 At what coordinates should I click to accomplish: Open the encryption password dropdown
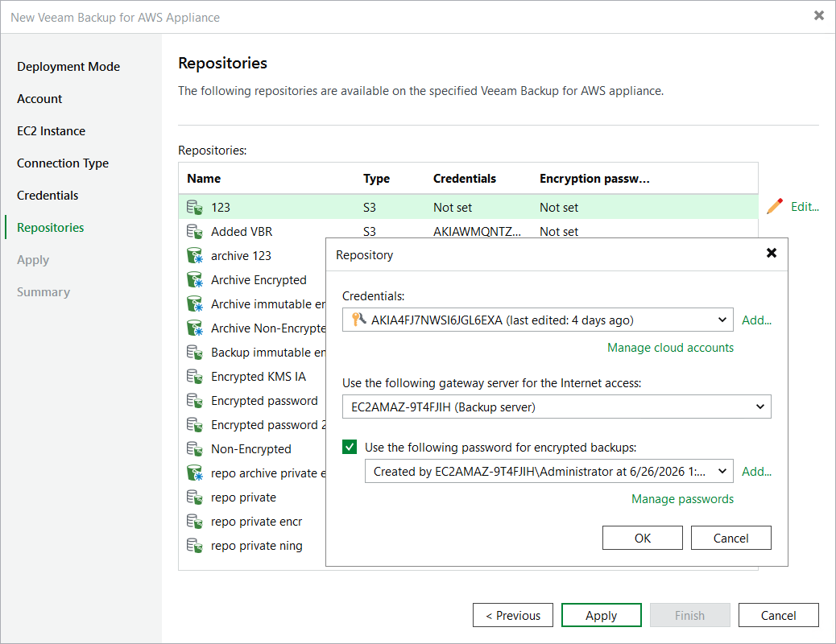click(722, 471)
